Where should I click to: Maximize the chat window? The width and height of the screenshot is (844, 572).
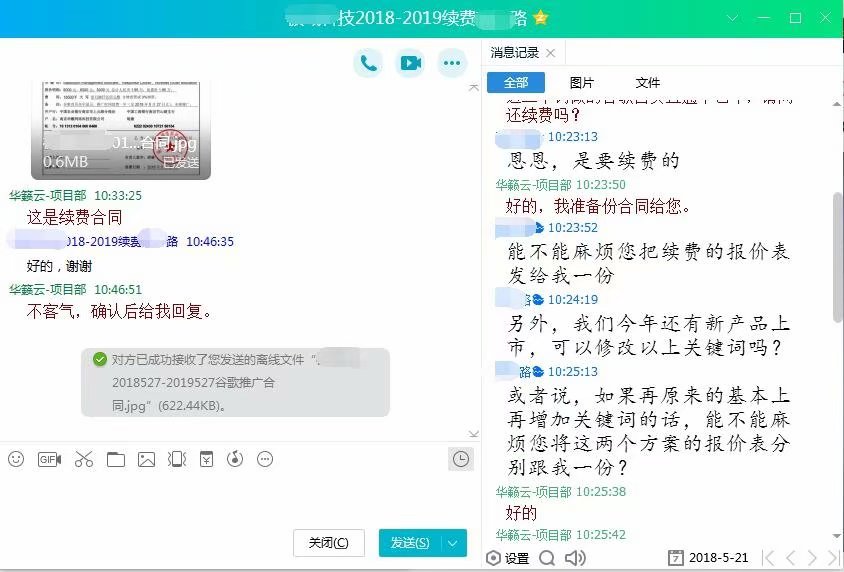(x=795, y=18)
